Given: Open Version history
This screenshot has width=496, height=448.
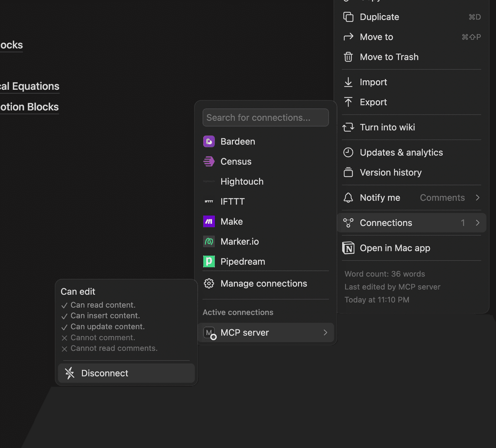Looking at the screenshot, I should [412, 172].
